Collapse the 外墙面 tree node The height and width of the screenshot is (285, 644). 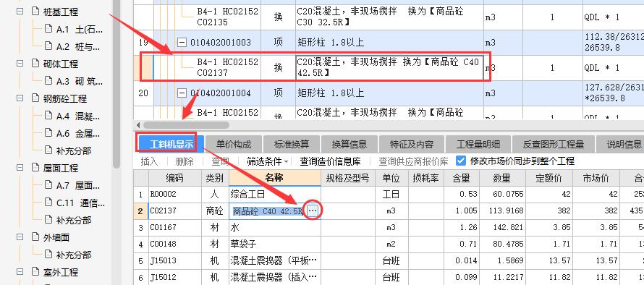tap(20, 237)
